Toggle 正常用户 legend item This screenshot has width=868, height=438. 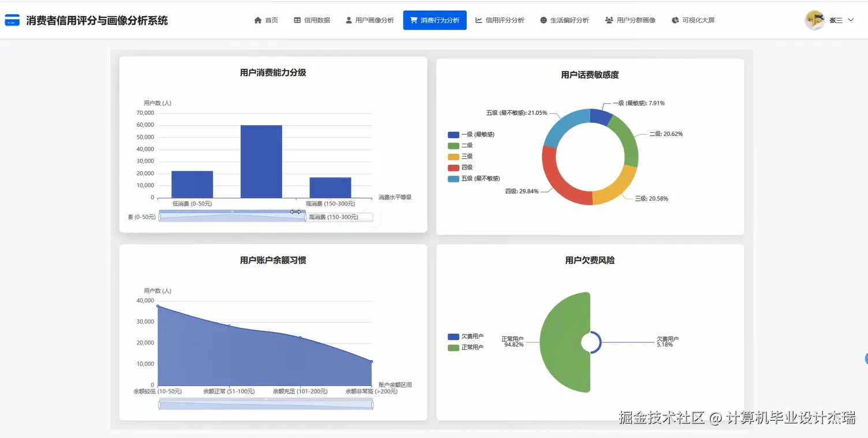point(465,347)
